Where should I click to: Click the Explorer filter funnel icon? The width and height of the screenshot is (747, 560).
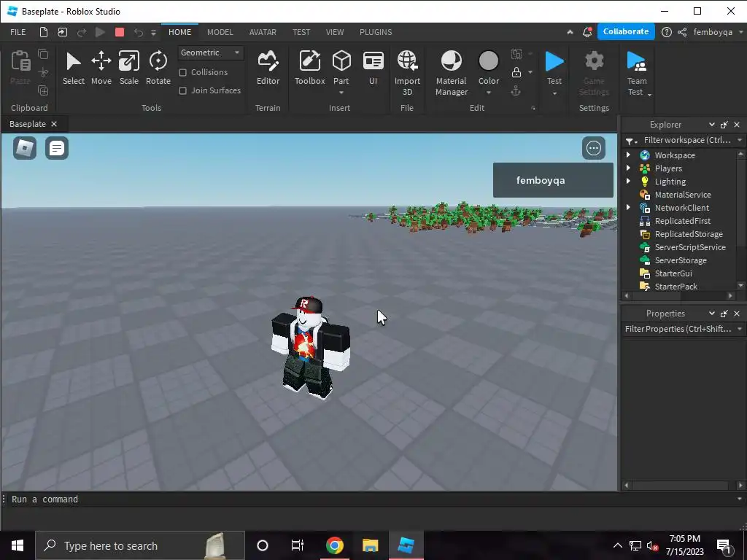coord(630,141)
